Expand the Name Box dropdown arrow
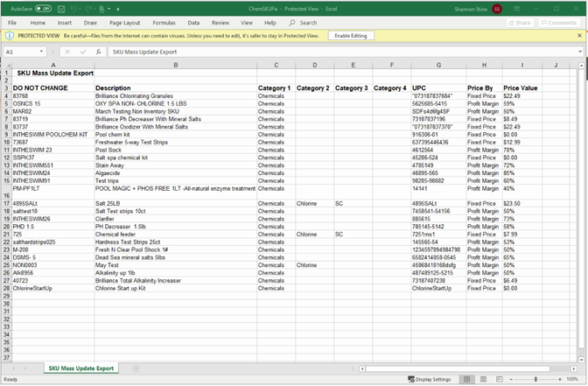Screen dimensions: 588x386 pos(41,52)
